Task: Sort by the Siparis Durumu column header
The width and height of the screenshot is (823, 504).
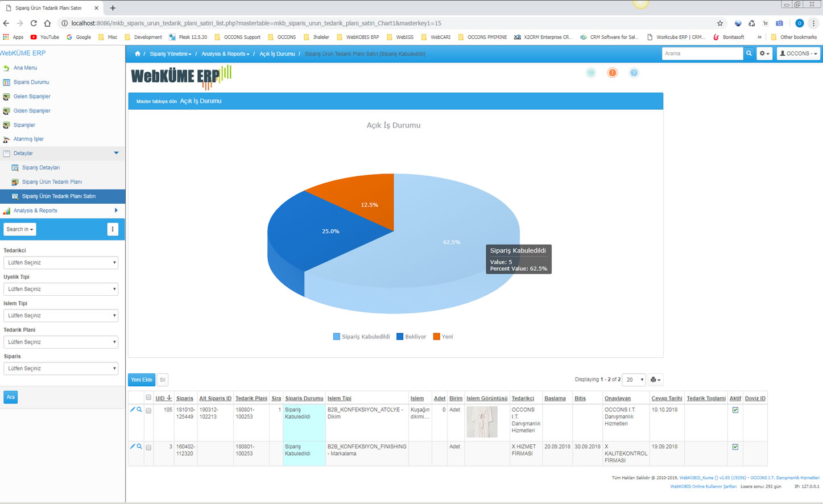Action: click(304, 398)
